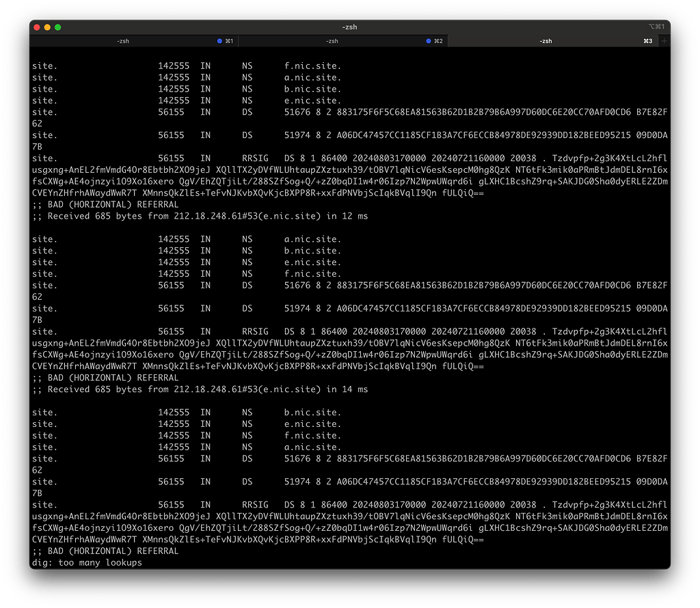This screenshot has width=700, height=608.
Task: Open a new tab with the plus button
Action: coord(664,41)
